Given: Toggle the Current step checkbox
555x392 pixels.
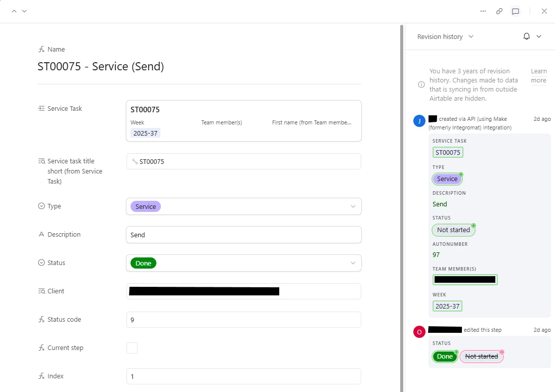Looking at the screenshot, I should pos(132,348).
